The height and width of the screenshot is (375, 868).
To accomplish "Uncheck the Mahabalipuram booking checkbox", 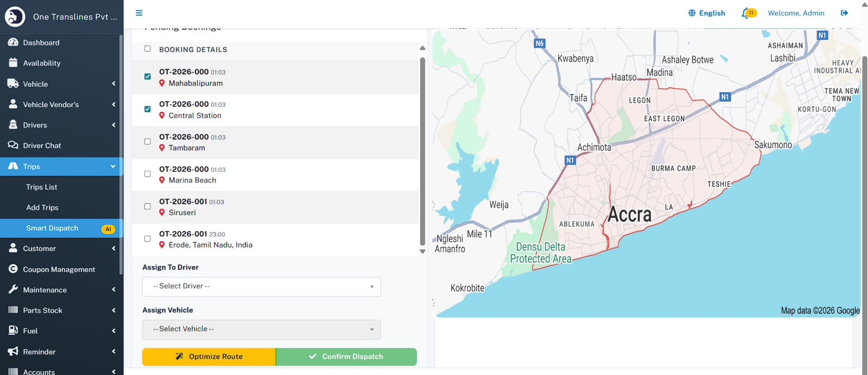I will click(x=147, y=77).
